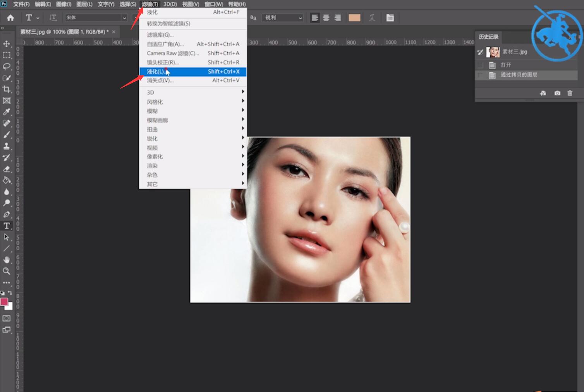
Task: Open the anti-aliasing dropdown 锐利
Action: tap(283, 18)
